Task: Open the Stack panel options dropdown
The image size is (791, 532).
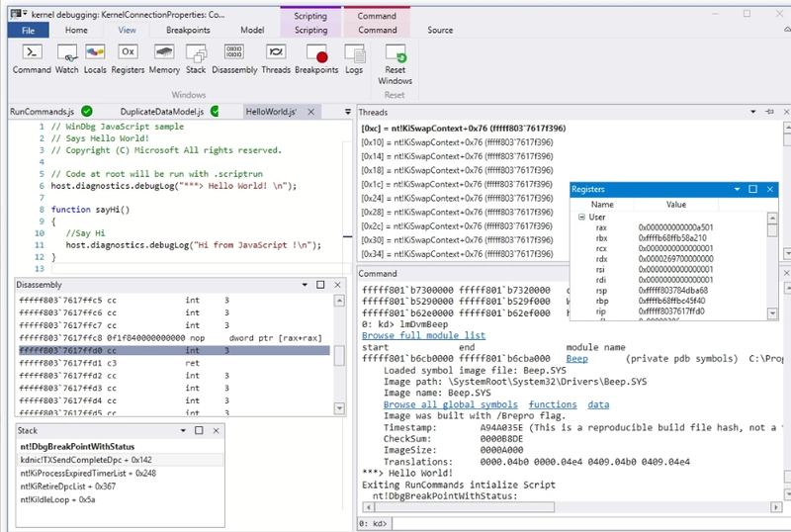Action: coord(183,430)
